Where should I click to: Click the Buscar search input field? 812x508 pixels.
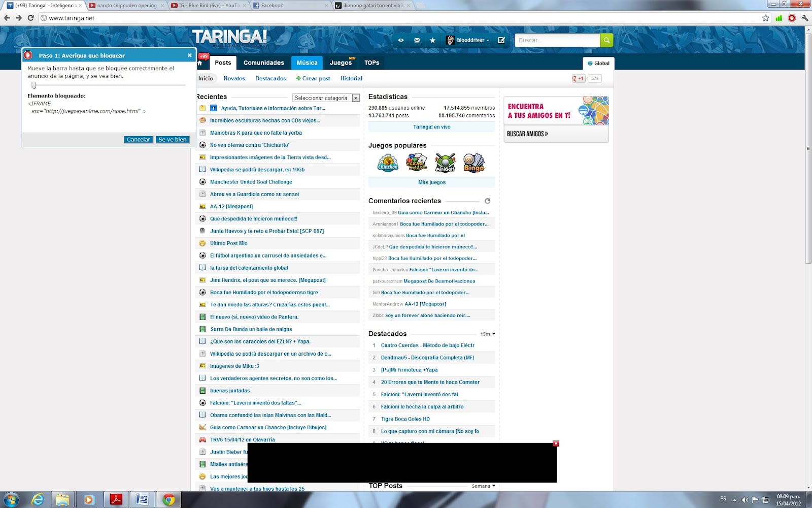pyautogui.click(x=557, y=40)
